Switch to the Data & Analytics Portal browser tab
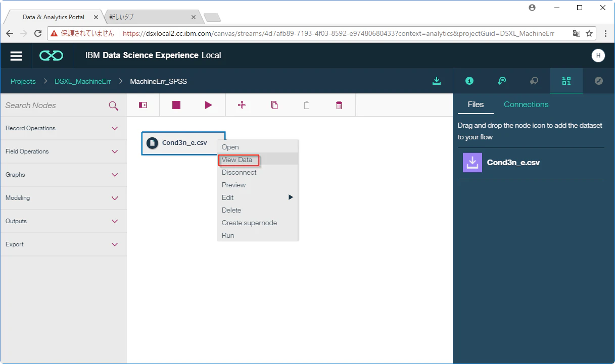Image resolution: width=615 pixels, height=364 pixels. 53,17
